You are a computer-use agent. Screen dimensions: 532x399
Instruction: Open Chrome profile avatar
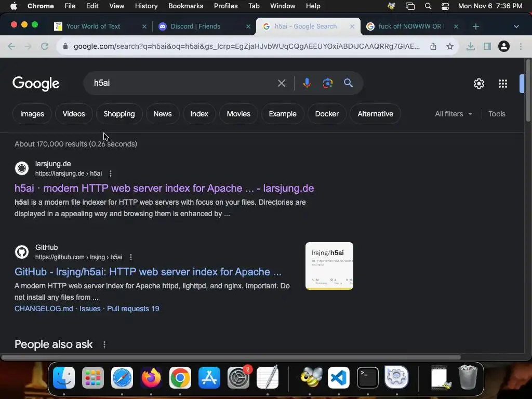[503, 46]
